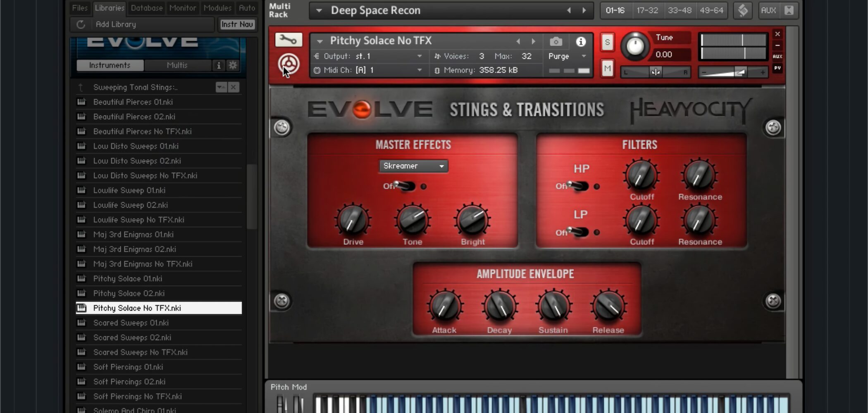868x413 pixels.
Task: Mute the Pitchy Solace instrument
Action: point(607,69)
